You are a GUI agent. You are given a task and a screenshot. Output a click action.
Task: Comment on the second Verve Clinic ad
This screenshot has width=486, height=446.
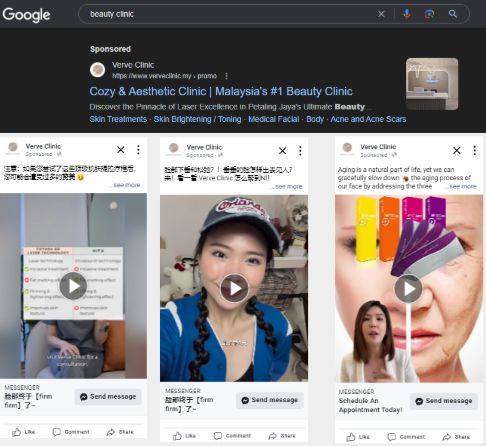click(x=232, y=436)
